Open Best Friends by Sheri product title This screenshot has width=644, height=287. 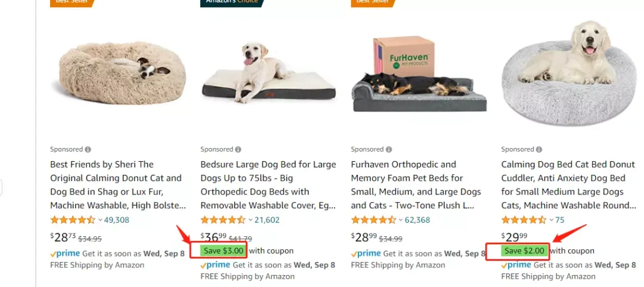click(118, 184)
